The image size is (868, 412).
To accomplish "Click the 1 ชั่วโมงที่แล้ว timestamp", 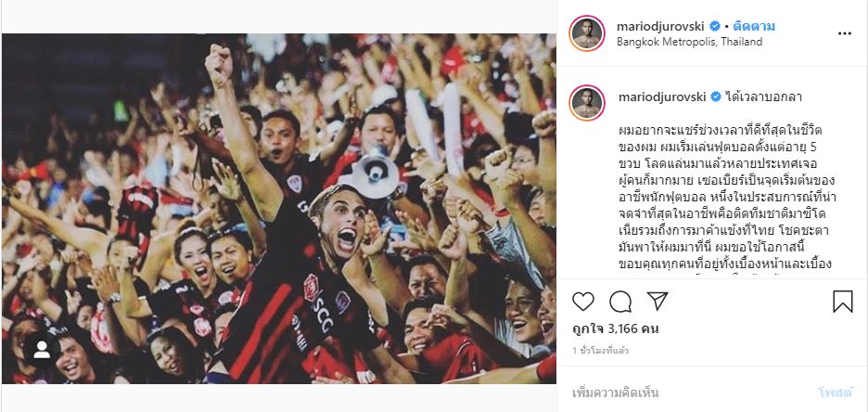I will click(600, 351).
